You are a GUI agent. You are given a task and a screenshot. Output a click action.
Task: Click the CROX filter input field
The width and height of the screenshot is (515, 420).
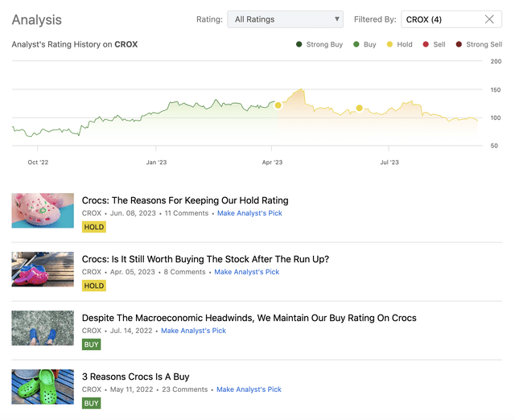[x=441, y=19]
